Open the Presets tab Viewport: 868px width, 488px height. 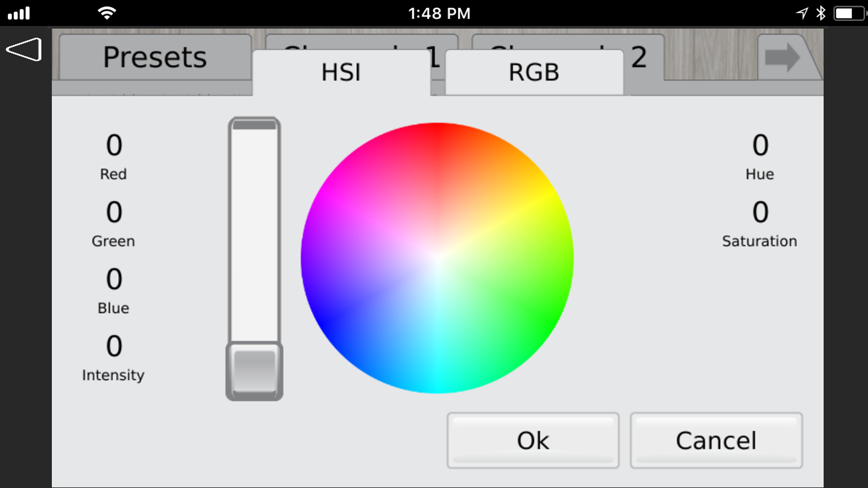[154, 58]
